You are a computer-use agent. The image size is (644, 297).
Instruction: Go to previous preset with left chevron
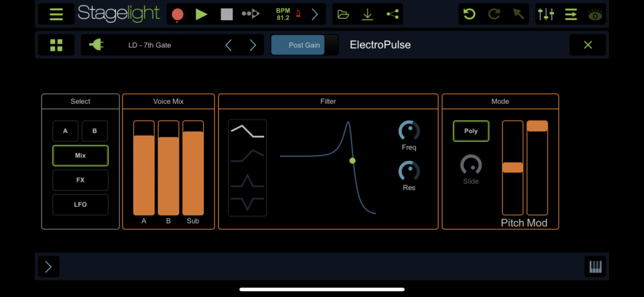229,45
